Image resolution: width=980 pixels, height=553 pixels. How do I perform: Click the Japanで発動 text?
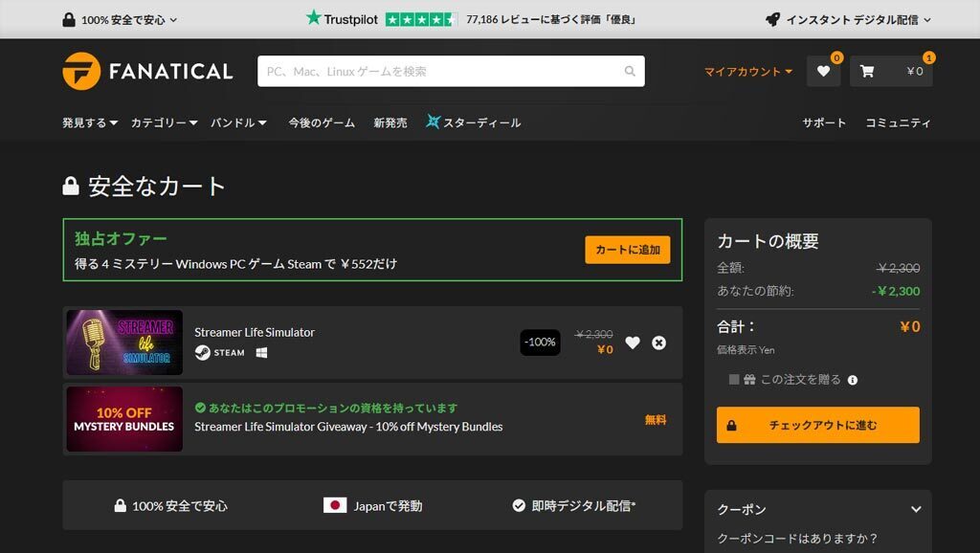tap(389, 506)
